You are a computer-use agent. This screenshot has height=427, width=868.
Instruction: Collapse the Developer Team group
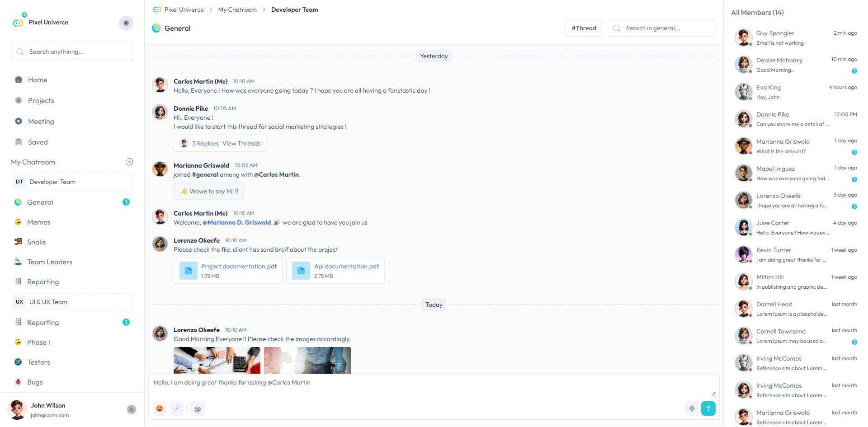tap(72, 182)
